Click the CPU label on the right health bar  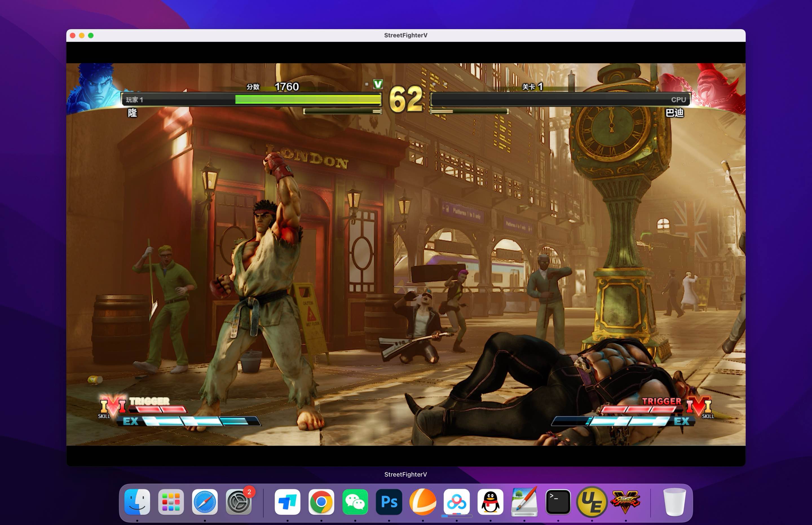click(x=678, y=100)
